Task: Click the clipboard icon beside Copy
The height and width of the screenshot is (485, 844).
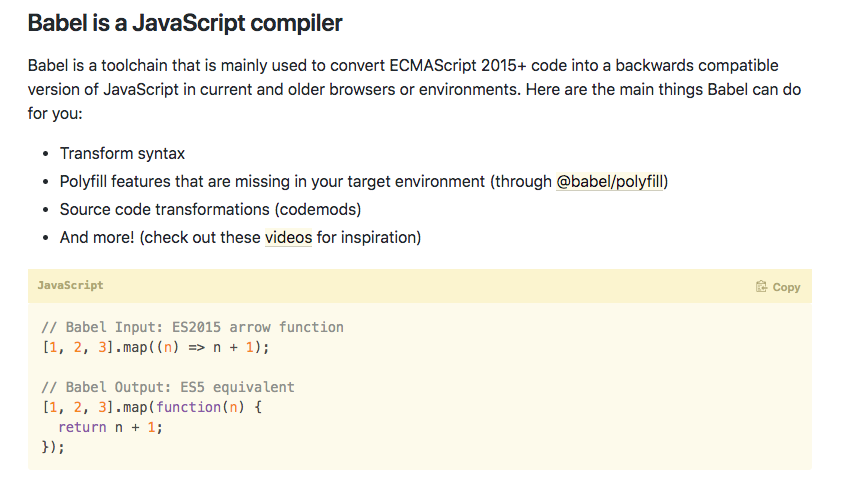Action: [x=761, y=287]
